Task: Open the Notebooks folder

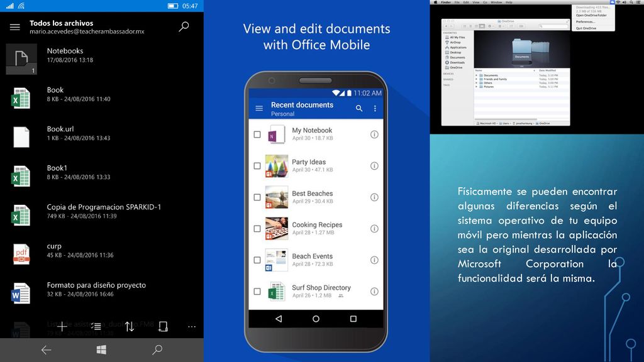Action: pyautogui.click(x=102, y=58)
